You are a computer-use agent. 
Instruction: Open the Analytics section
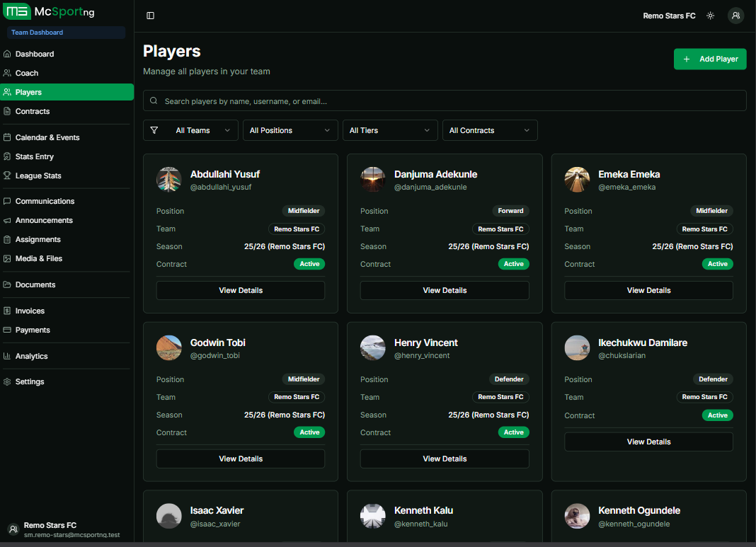32,356
